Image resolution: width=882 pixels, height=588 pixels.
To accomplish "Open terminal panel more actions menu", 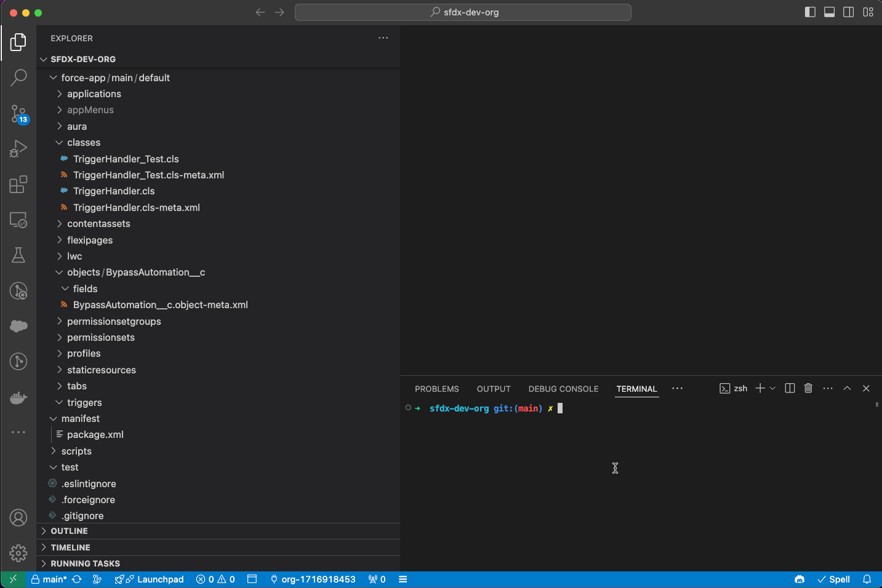I will click(828, 388).
